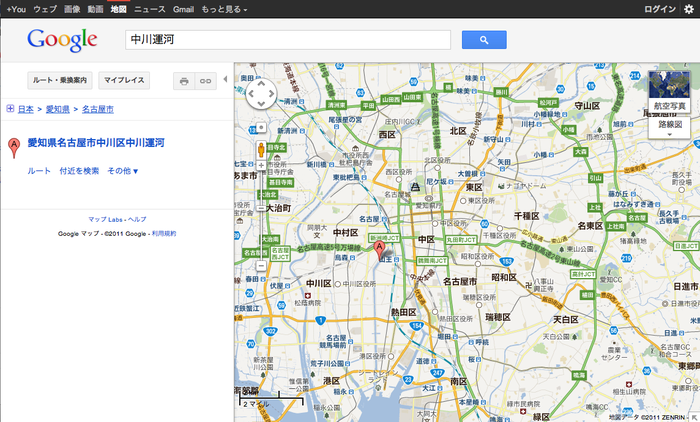Screen dimensions: 700x422
Task: Click the 日進市 label on map
Action: pyautogui.click(x=686, y=287)
